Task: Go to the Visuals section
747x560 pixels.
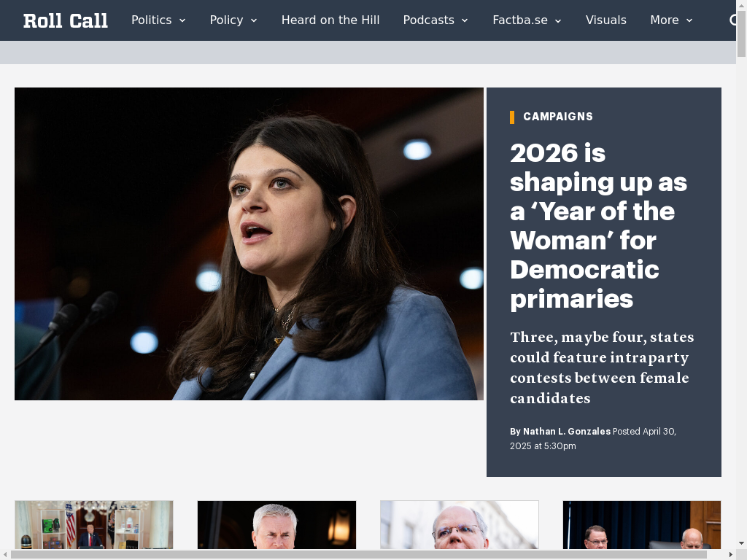Action: 606,20
